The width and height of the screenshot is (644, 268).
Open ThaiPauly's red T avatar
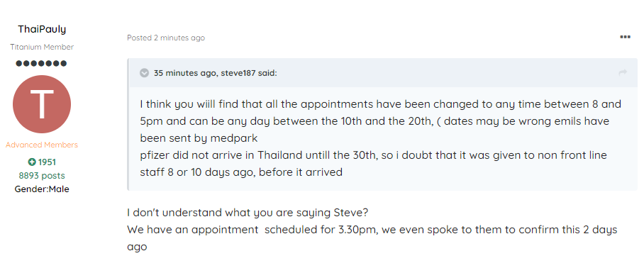[x=42, y=104]
